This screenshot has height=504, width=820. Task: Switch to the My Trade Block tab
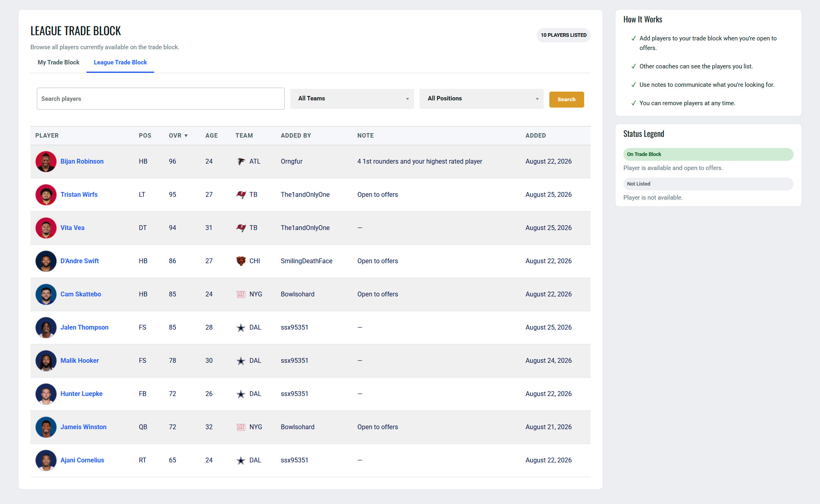point(58,62)
